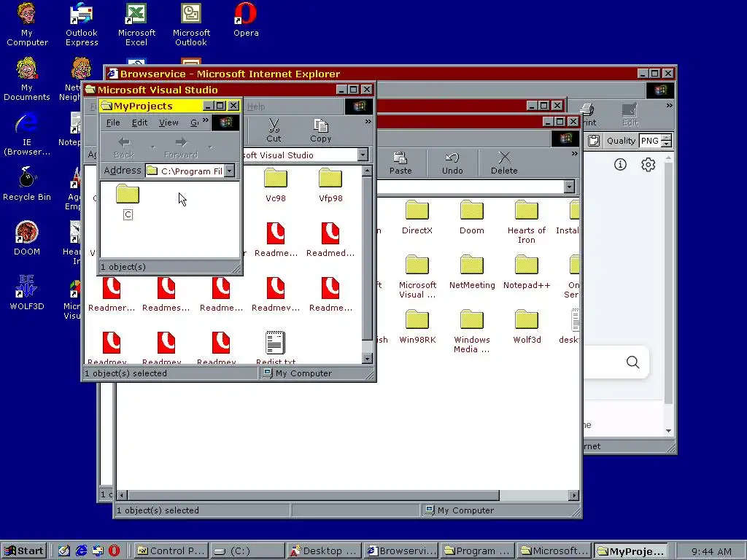Screen dimensions: 747x560
Task: Click Copy in Visual Studio window toolbar
Action: pos(321,131)
